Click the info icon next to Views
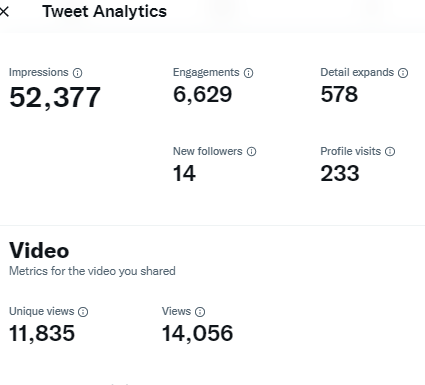The height and width of the screenshot is (385, 425). pos(200,312)
